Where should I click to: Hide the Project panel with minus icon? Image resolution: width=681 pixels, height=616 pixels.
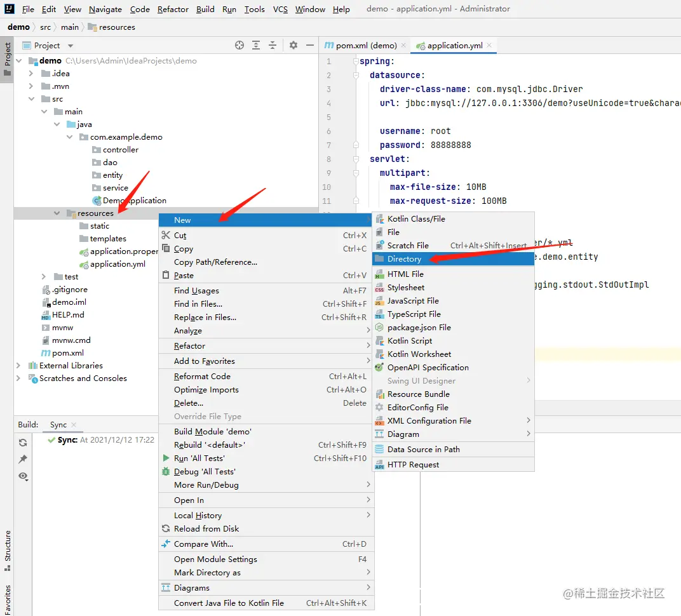[309, 45]
